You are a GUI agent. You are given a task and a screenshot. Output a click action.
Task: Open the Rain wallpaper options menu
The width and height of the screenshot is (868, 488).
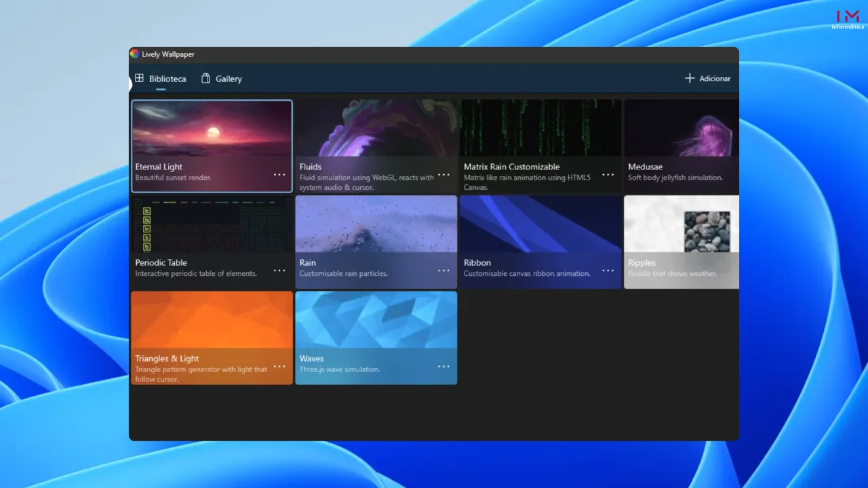(443, 270)
